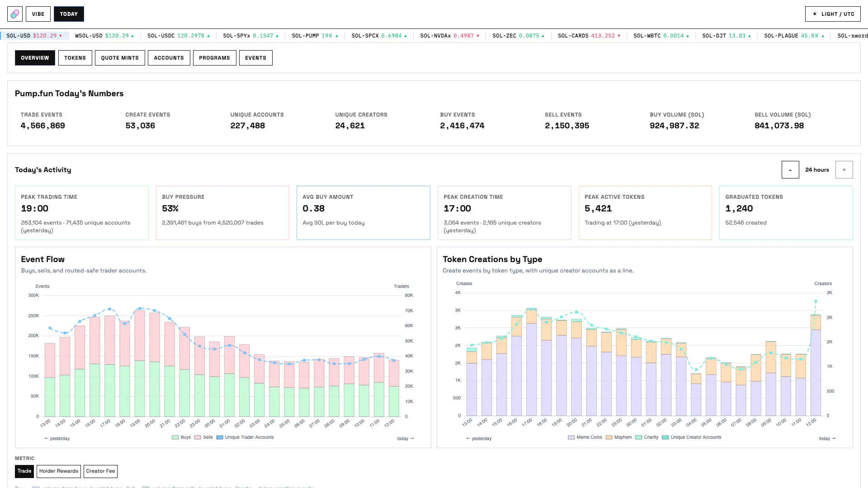The image size is (868, 488).
Task: Click the SOL-PLAGUE ticker item
Action: tap(794, 36)
